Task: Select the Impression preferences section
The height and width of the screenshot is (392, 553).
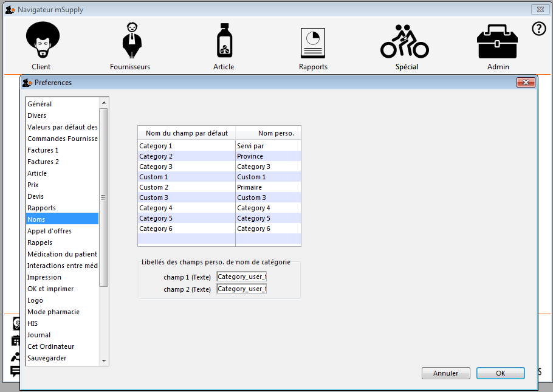Action: [62, 277]
